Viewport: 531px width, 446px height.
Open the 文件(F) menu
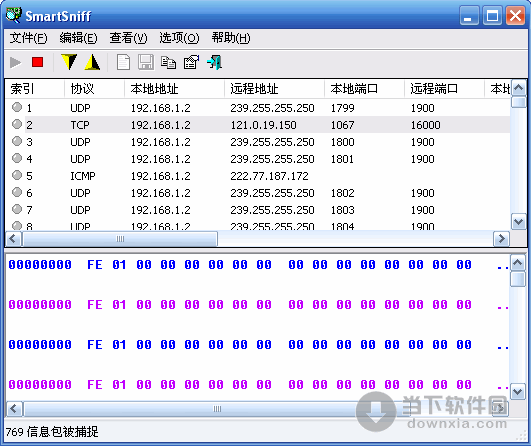[28, 38]
